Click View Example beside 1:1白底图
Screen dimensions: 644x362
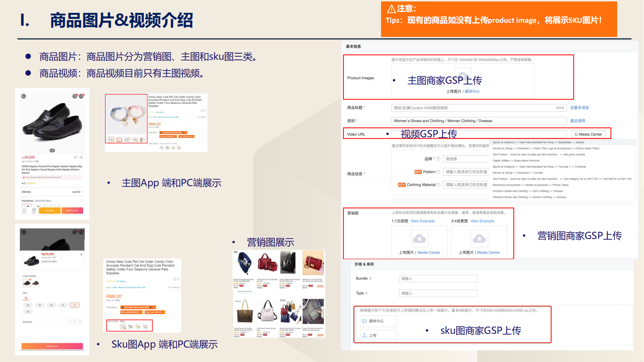tap(422, 221)
